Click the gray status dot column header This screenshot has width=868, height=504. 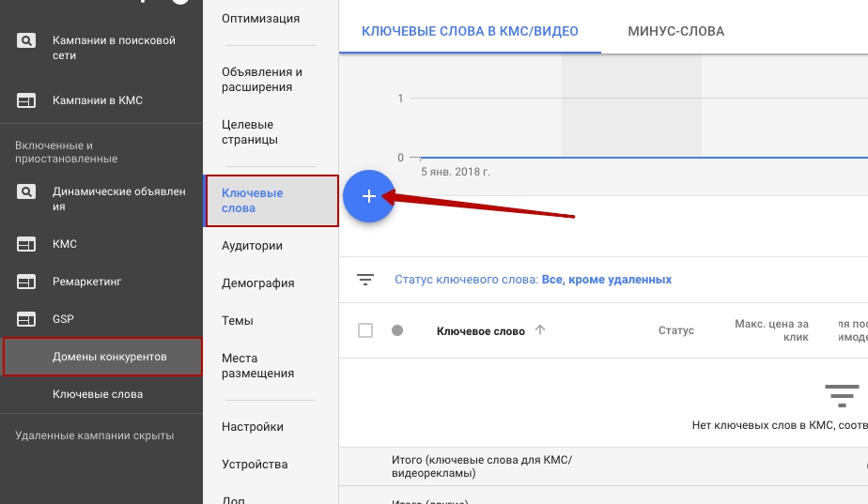coord(397,330)
